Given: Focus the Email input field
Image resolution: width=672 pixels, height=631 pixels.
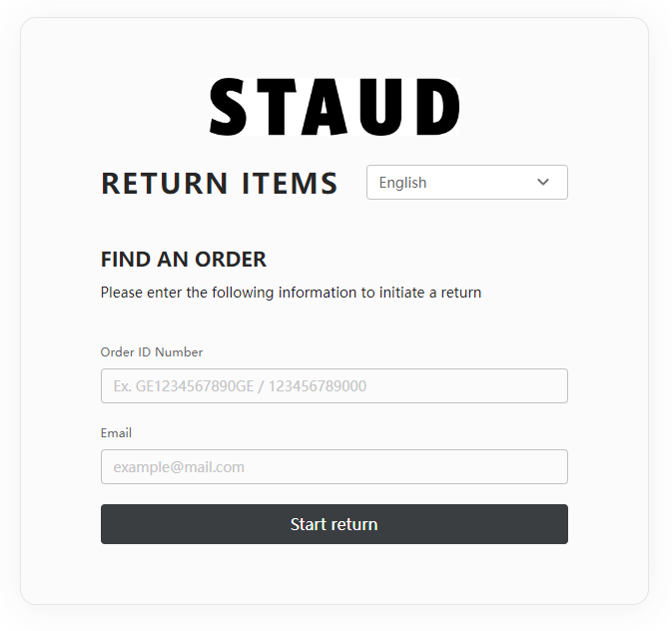Looking at the screenshot, I should click(x=335, y=467).
